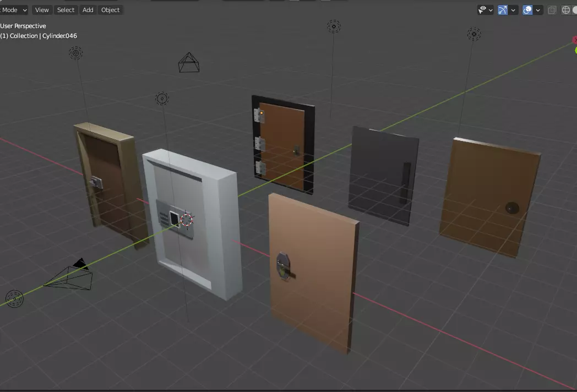Click the round knob on the brown door

[x=512, y=208]
